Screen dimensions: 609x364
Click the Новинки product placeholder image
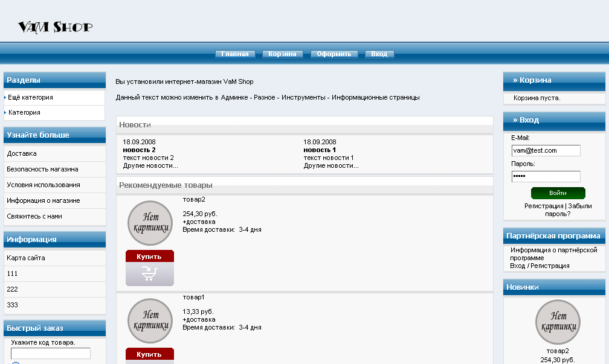(x=558, y=322)
